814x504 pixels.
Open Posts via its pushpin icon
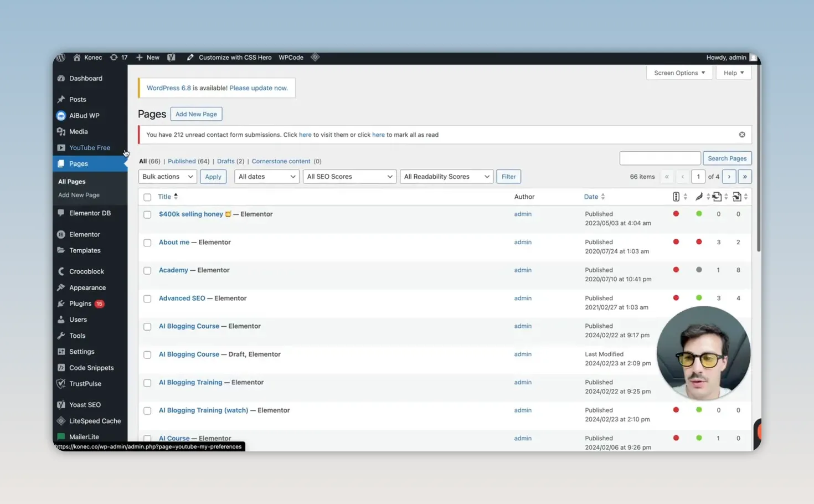click(61, 100)
